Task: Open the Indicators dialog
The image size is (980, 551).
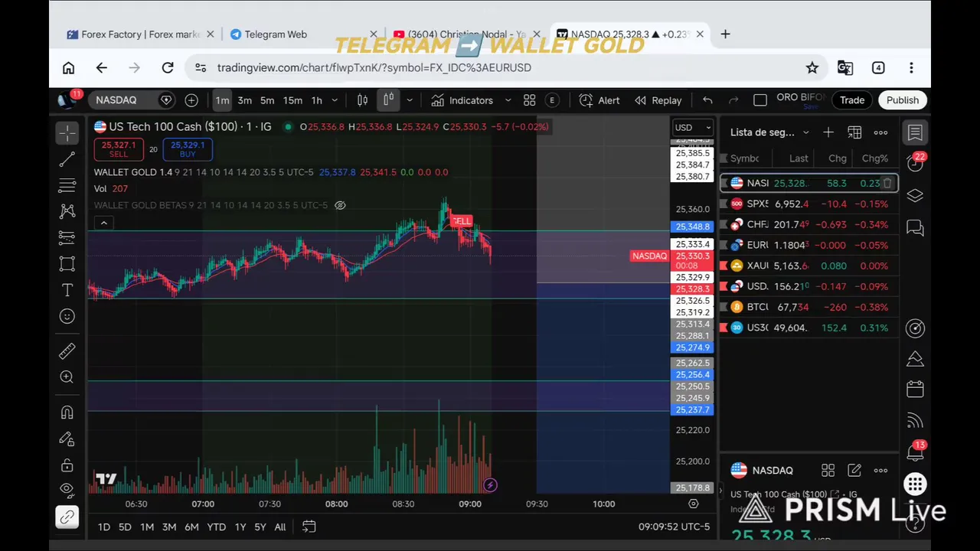Action: [462, 100]
